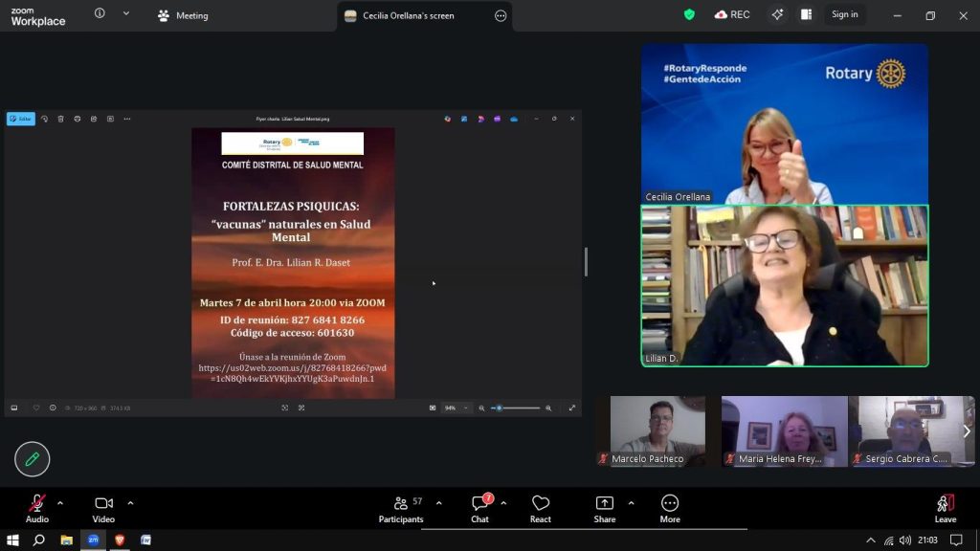
Task: Click the Sign in button
Action: coord(844,14)
